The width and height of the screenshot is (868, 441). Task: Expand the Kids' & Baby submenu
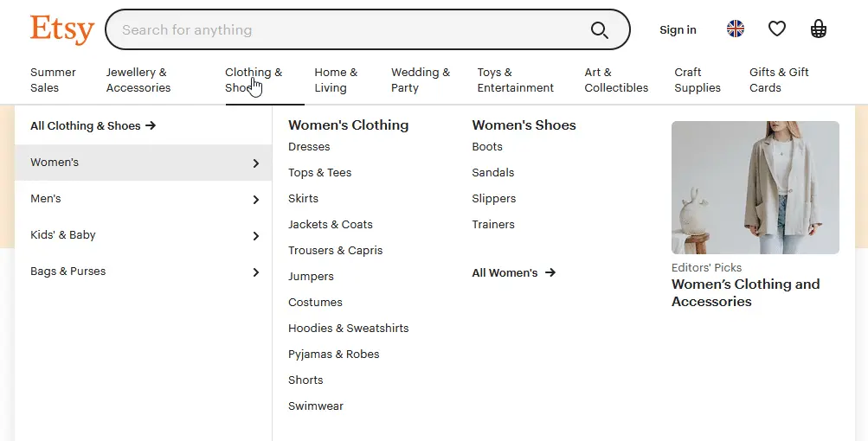pyautogui.click(x=255, y=236)
